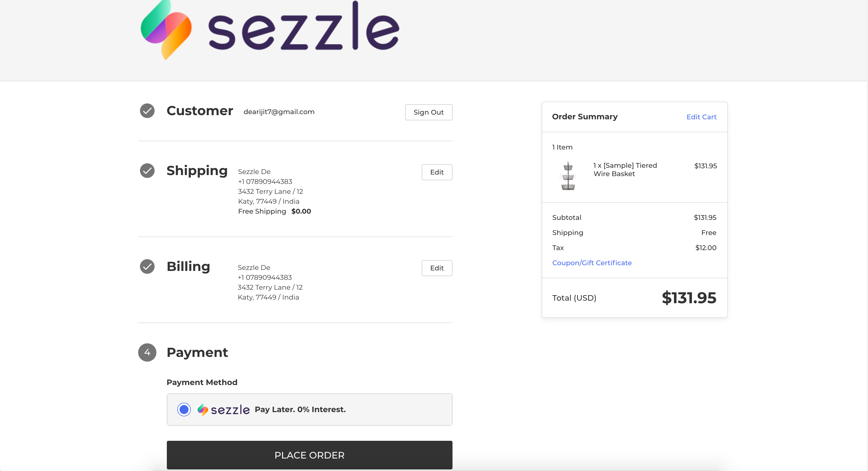
Task: Click the Billing section heading
Action: point(188,267)
